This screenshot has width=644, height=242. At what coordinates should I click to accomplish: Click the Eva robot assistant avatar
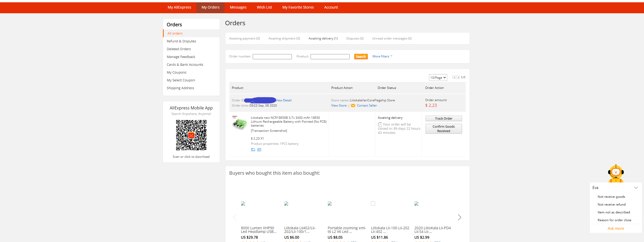616,173
